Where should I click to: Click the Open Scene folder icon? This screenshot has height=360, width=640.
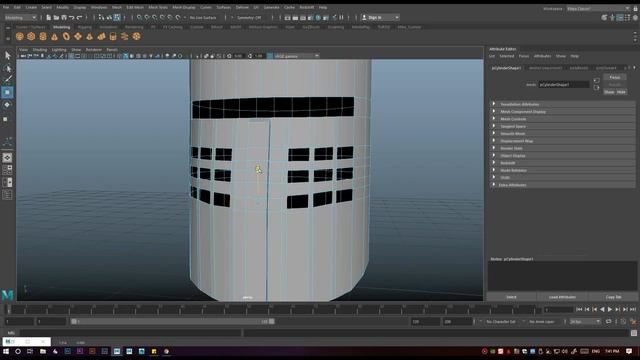click(56, 18)
